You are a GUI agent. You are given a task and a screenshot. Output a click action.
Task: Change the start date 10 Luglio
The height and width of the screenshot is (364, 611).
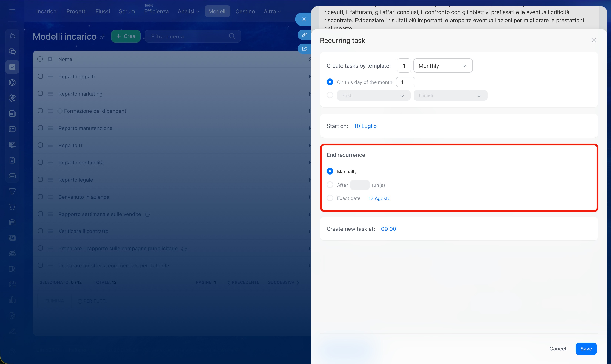(x=365, y=126)
